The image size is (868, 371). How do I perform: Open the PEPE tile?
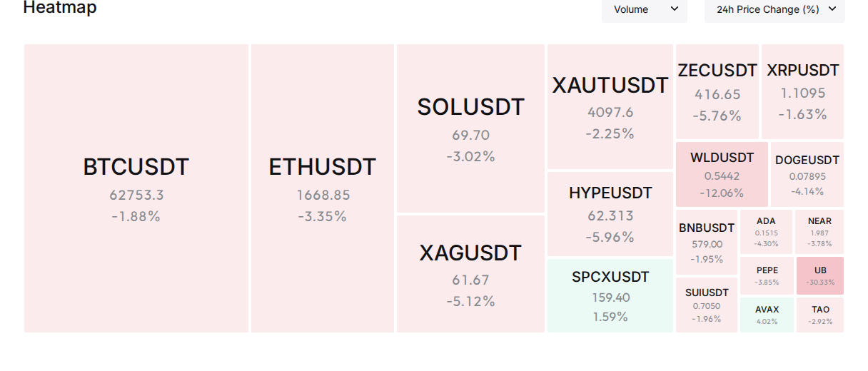[767, 275]
